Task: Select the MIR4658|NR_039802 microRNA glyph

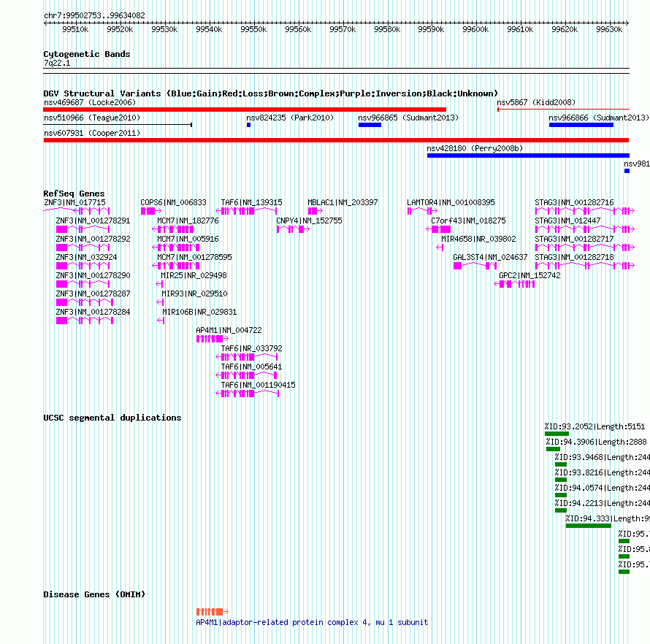Action: click(440, 248)
